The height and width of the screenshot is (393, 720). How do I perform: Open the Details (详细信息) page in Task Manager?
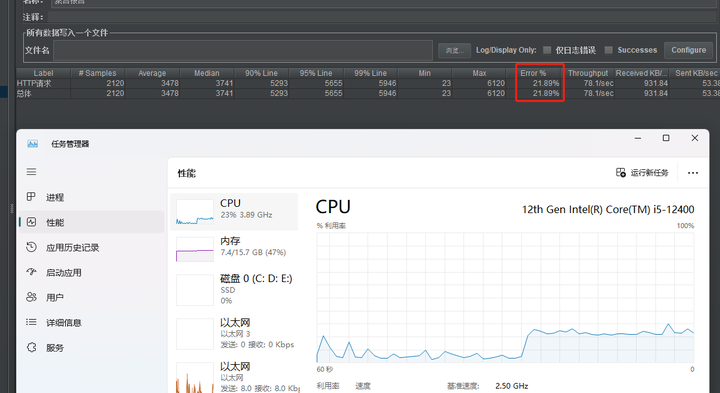click(92, 323)
